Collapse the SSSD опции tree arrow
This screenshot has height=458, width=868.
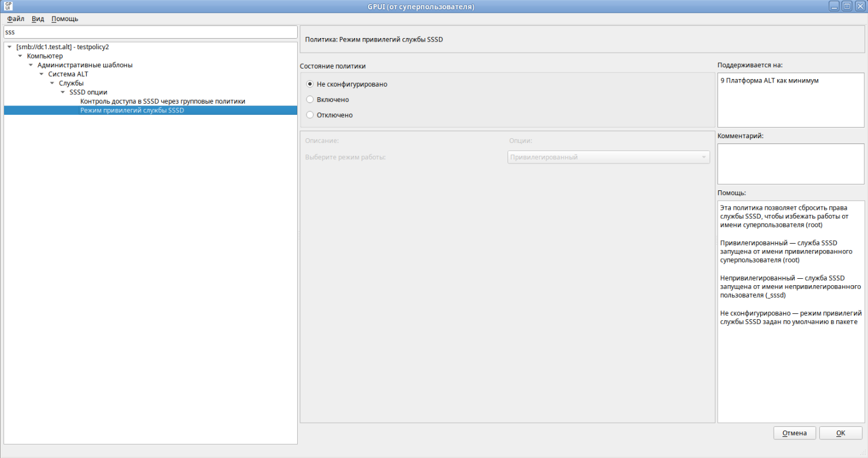point(63,92)
